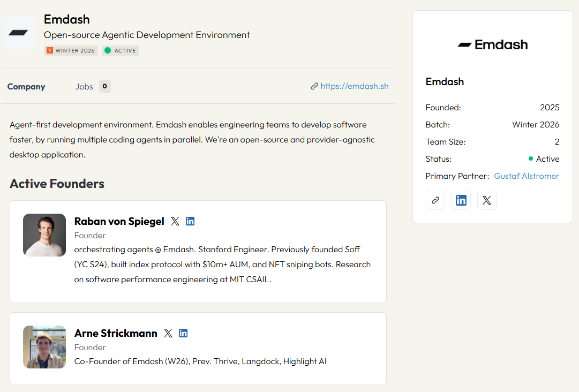
Task: Open Emdash LinkedIn page from sidebar card
Action: (x=461, y=200)
